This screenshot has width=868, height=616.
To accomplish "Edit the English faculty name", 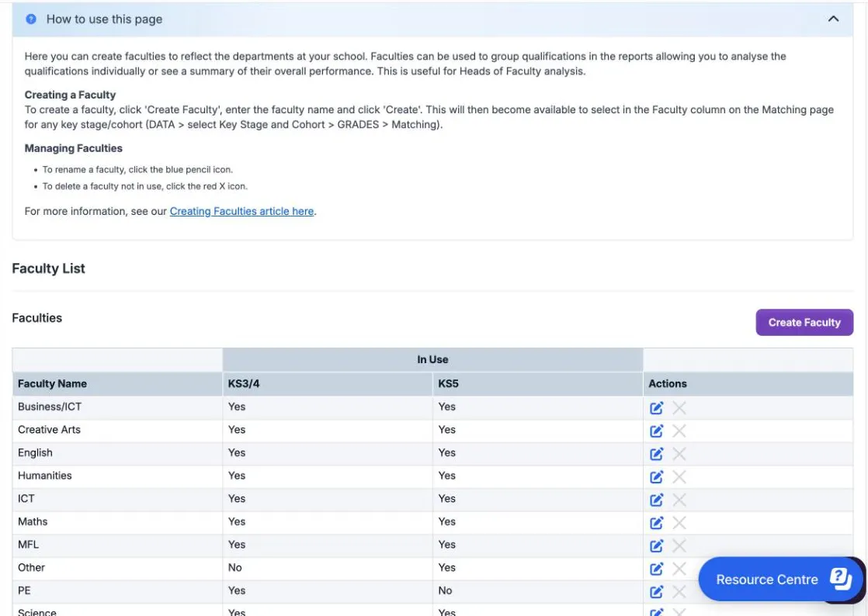I will (x=657, y=454).
